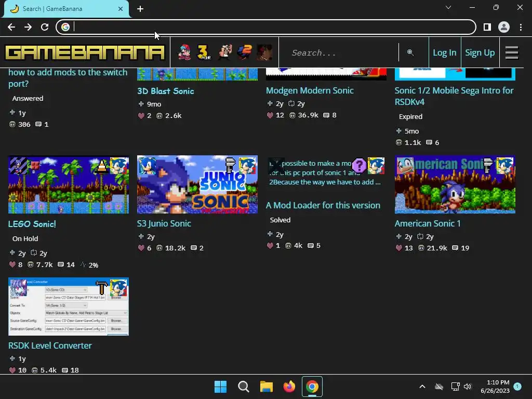Open clock and date 1:10 PM panel
Screen dimensions: 532x399
point(495,387)
